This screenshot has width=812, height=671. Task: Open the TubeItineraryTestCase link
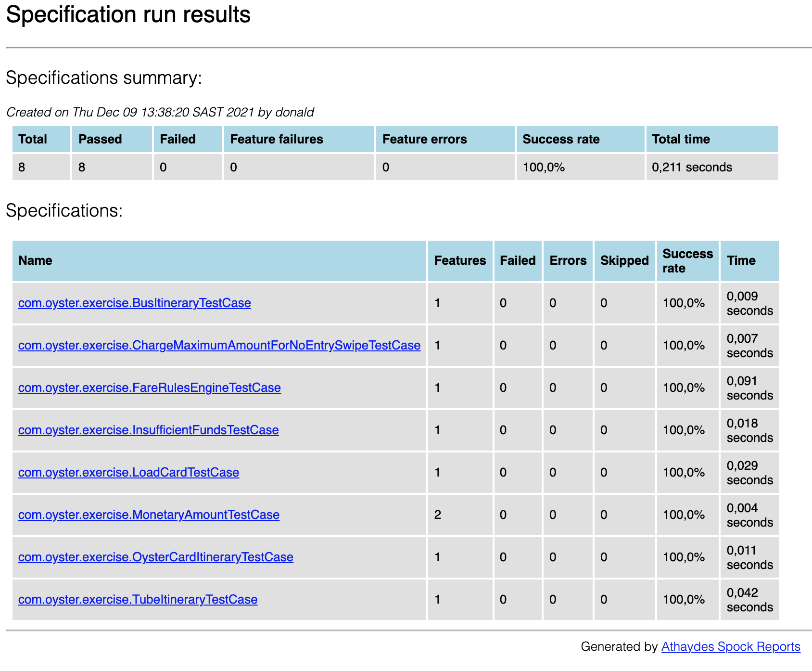point(138,599)
